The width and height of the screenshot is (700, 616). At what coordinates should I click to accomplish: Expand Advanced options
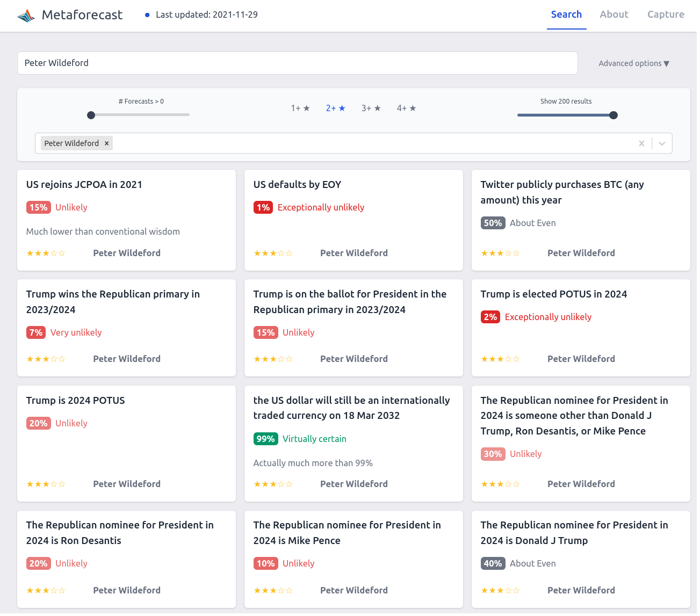coord(633,63)
